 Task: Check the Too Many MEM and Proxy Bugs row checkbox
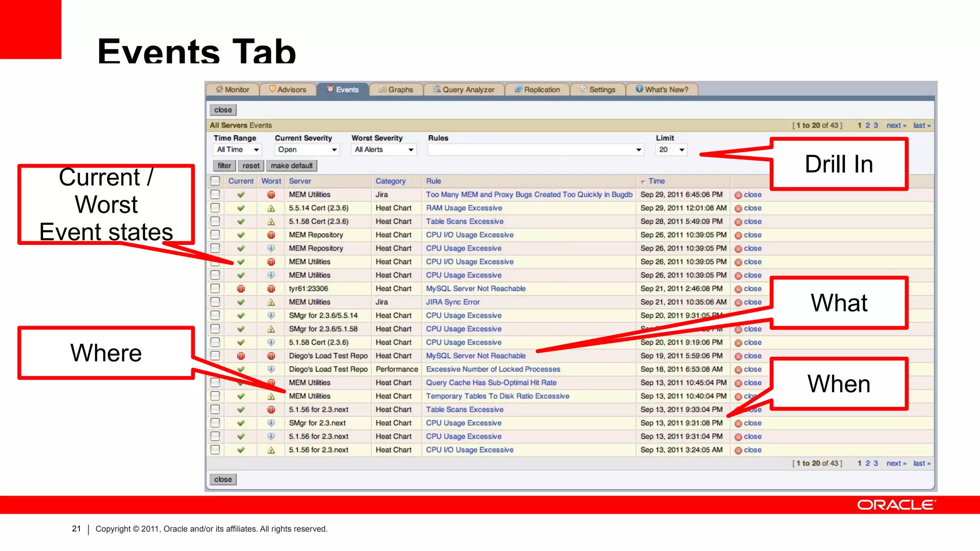click(x=215, y=194)
